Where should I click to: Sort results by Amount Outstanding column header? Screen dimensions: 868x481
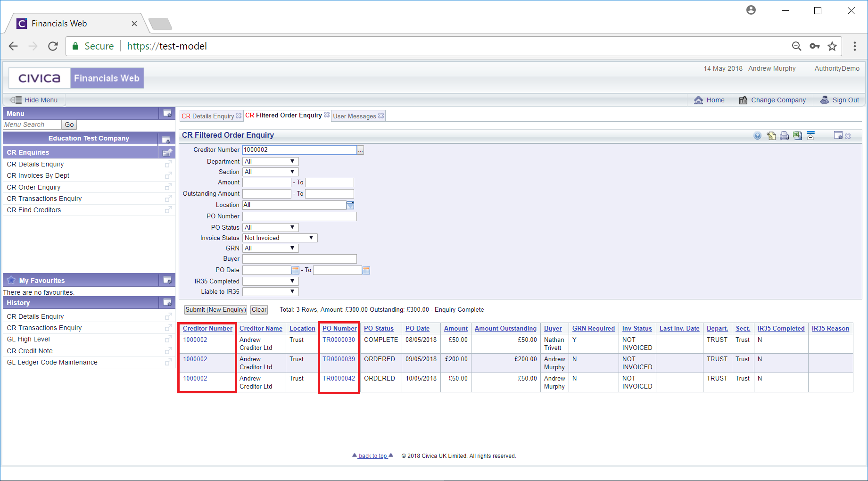click(x=505, y=329)
